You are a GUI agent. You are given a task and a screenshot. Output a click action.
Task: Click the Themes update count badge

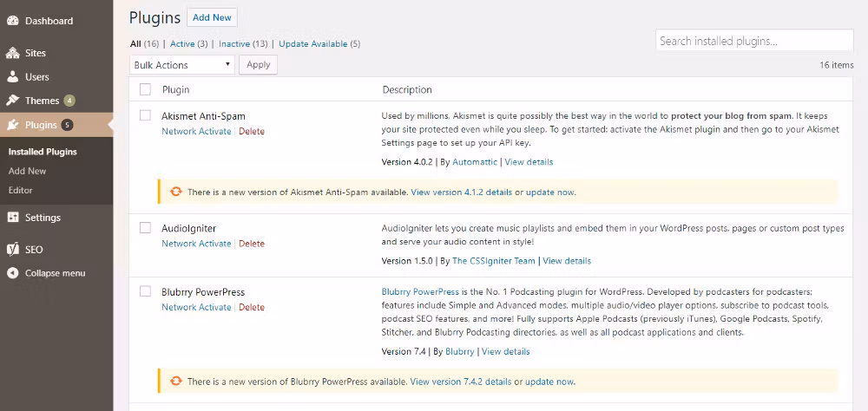coord(69,101)
